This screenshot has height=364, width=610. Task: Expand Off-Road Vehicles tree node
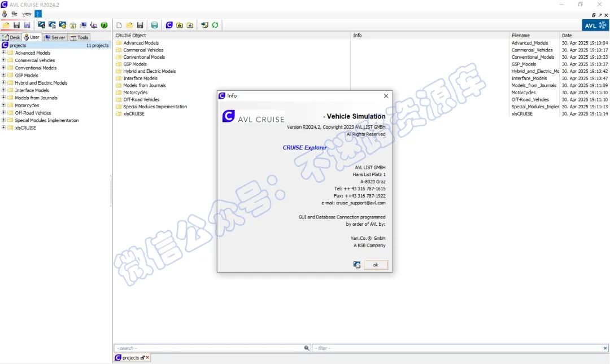pos(3,112)
